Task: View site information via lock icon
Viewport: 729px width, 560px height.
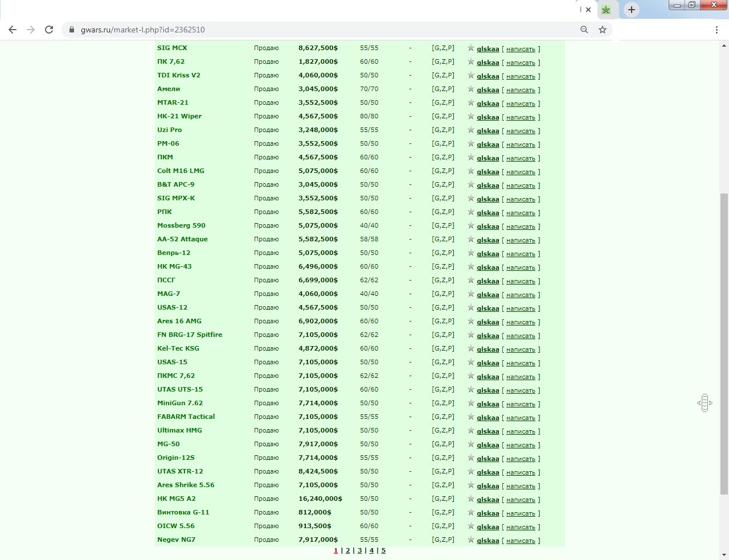Action: coord(72,30)
